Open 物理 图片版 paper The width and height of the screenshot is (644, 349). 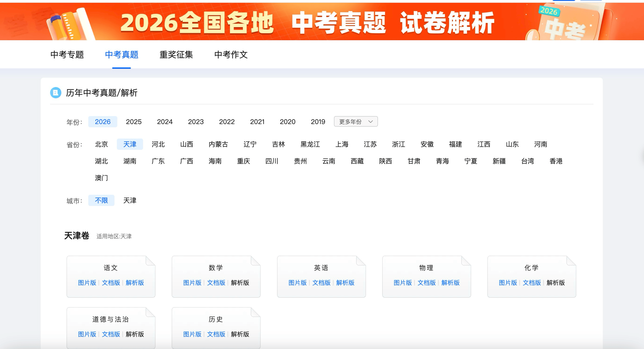point(403,283)
